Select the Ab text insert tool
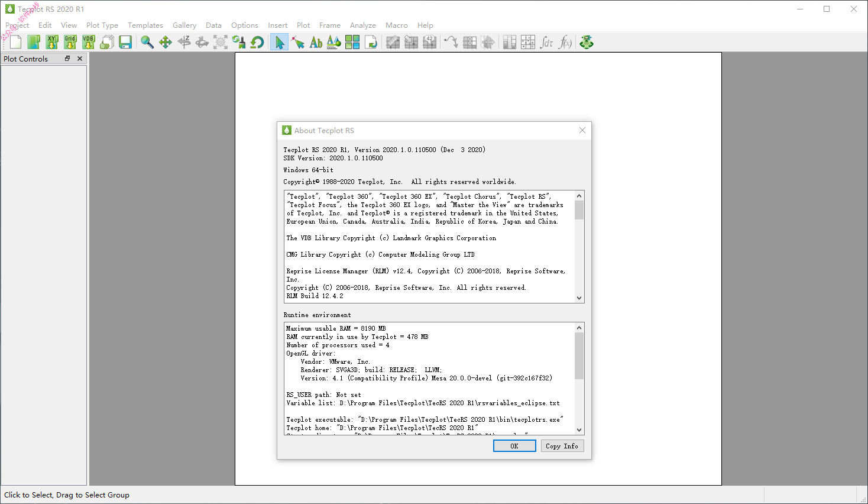The height and width of the screenshot is (504, 868). 316,42
